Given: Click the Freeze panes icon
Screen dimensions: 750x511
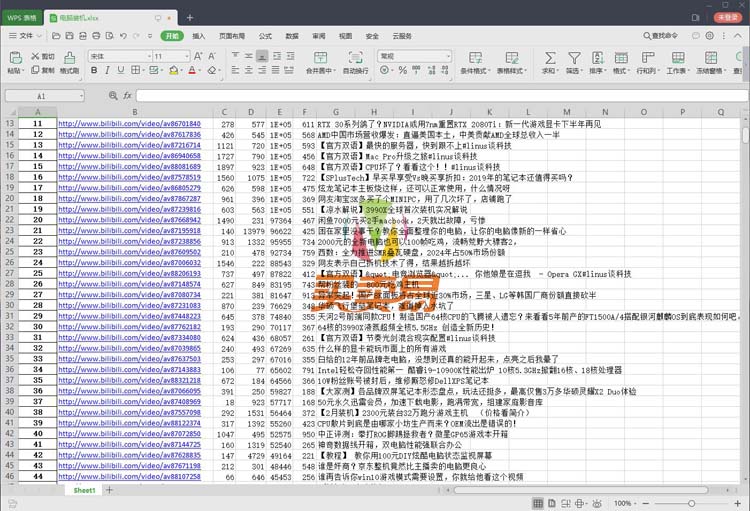Looking at the screenshot, I should (x=711, y=58).
